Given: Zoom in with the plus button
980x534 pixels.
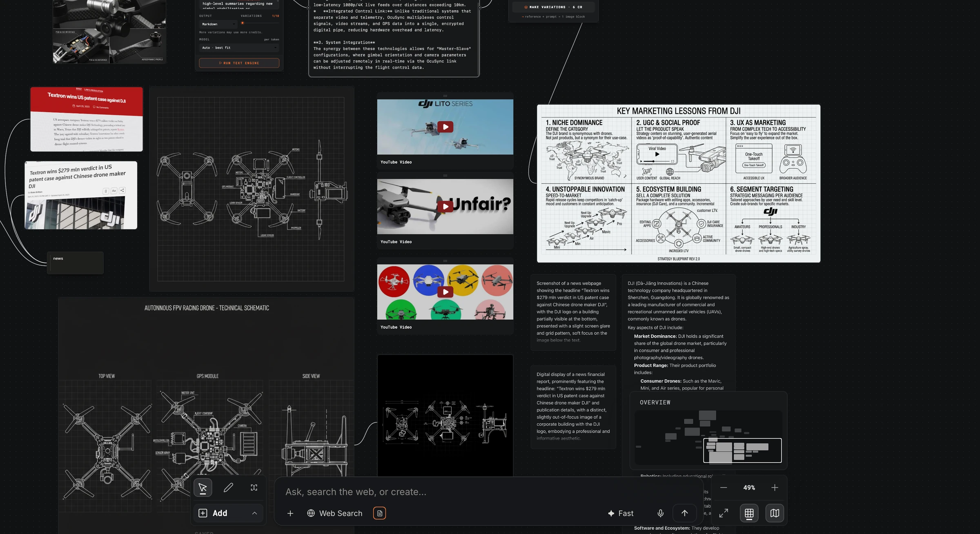Looking at the screenshot, I should (x=775, y=487).
